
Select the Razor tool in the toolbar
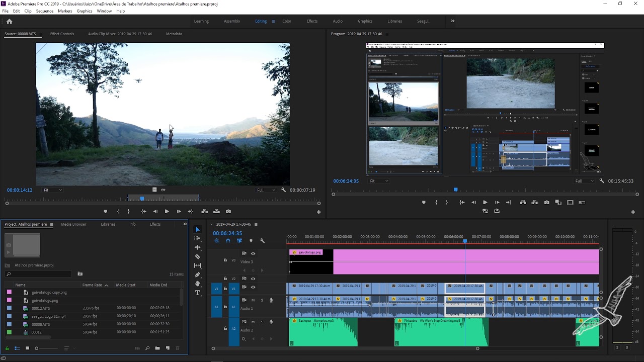coord(198,256)
